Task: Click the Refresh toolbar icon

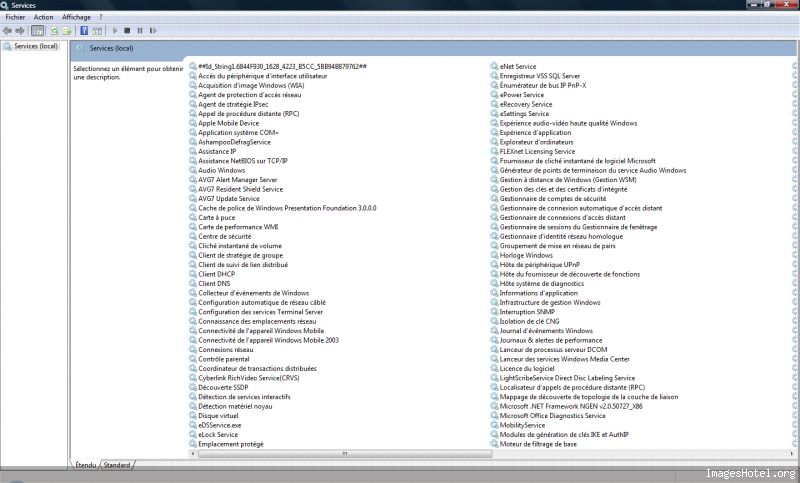Action: (53, 31)
